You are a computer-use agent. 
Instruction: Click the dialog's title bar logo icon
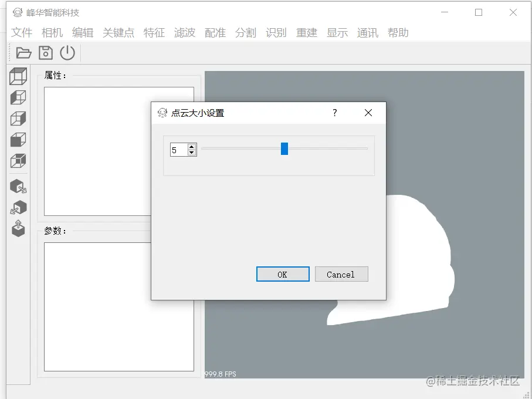pyautogui.click(x=162, y=113)
